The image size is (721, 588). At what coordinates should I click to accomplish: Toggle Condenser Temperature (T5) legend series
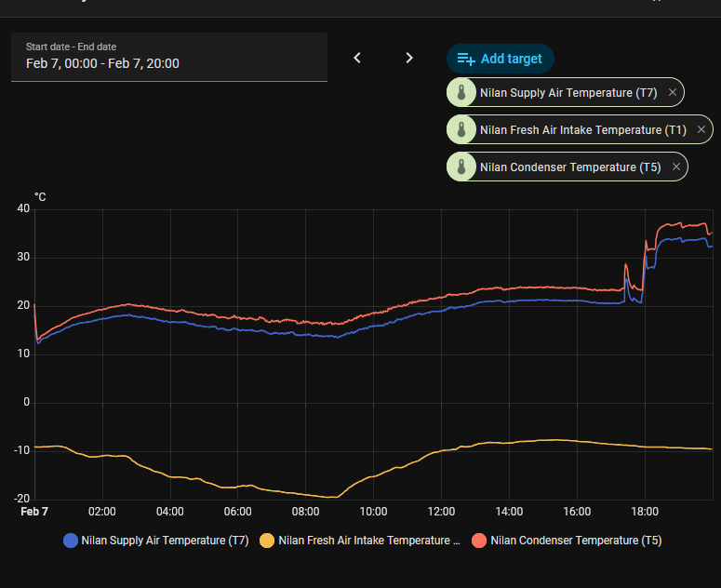tap(575, 540)
